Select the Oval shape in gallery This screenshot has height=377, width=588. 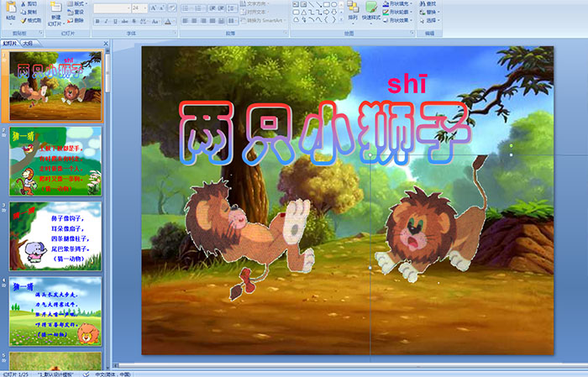(333, 4)
